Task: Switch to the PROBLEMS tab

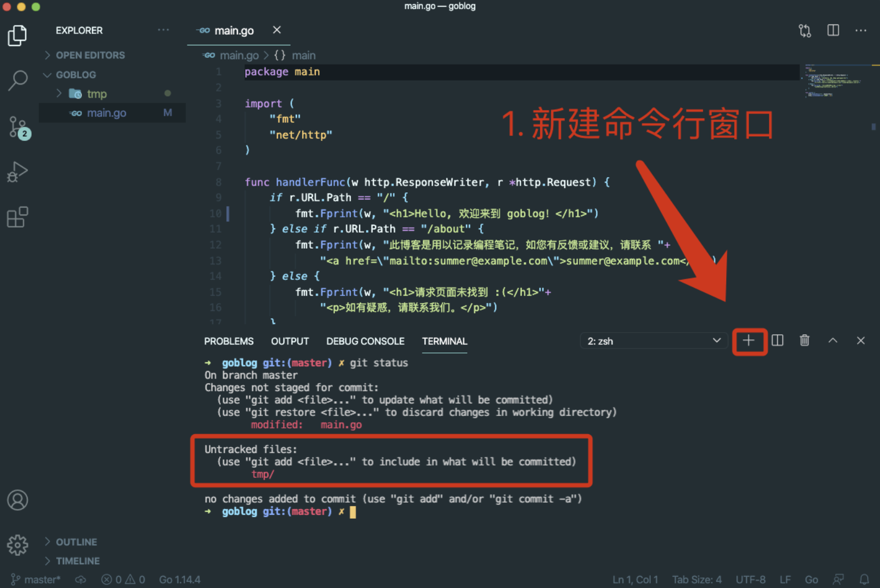Action: click(x=229, y=341)
